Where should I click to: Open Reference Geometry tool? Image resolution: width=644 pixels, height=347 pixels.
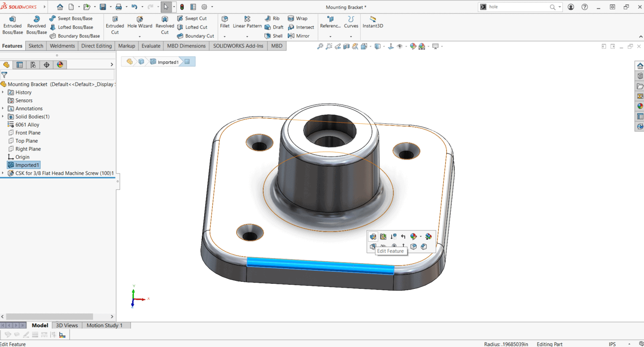pyautogui.click(x=330, y=23)
